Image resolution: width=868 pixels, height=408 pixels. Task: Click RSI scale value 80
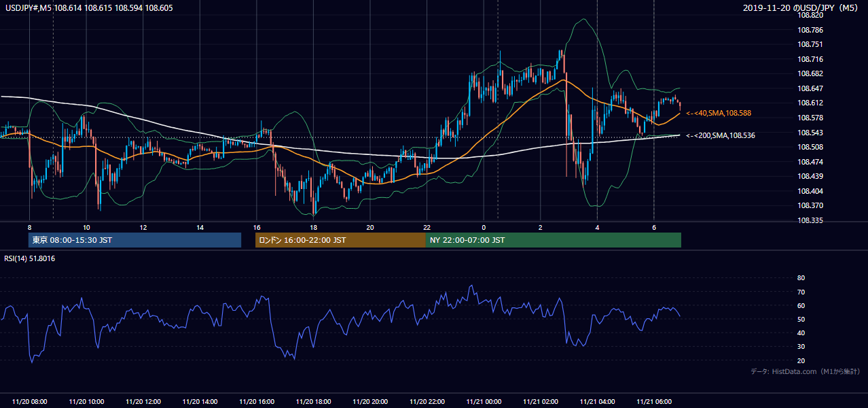click(x=801, y=278)
